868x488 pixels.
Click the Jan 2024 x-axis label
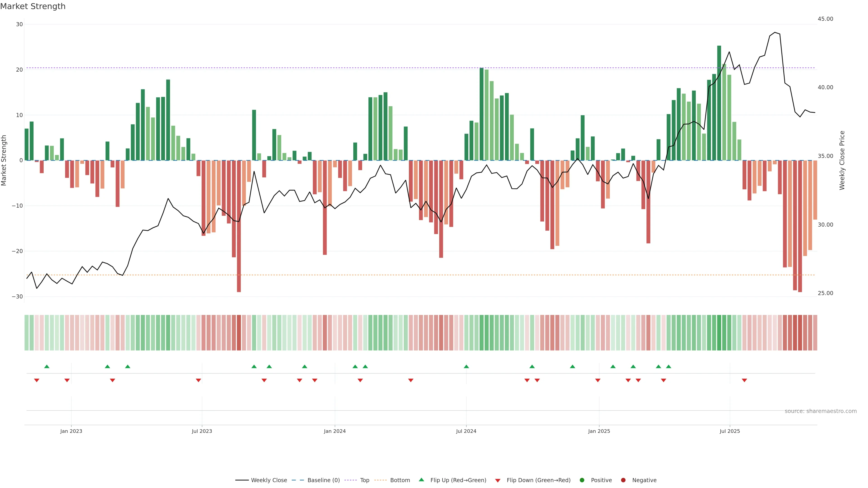pyautogui.click(x=335, y=431)
